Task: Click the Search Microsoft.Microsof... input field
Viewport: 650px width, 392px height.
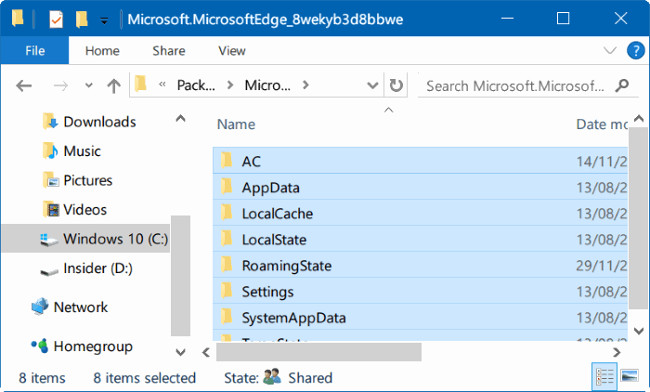Action: 515,86
